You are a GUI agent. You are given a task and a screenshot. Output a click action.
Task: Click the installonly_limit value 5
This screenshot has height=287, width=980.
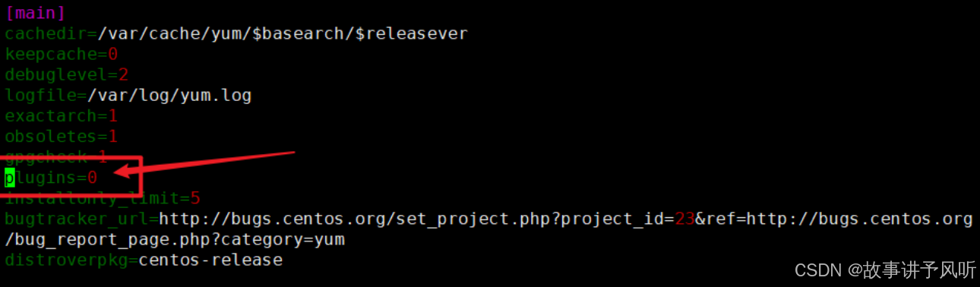[195, 199]
